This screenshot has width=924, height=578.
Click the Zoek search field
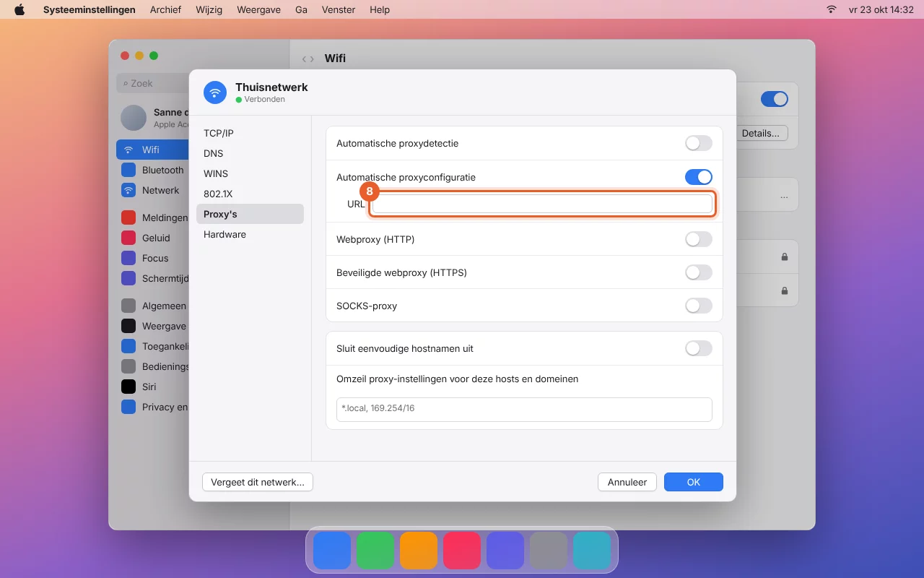[x=152, y=83]
